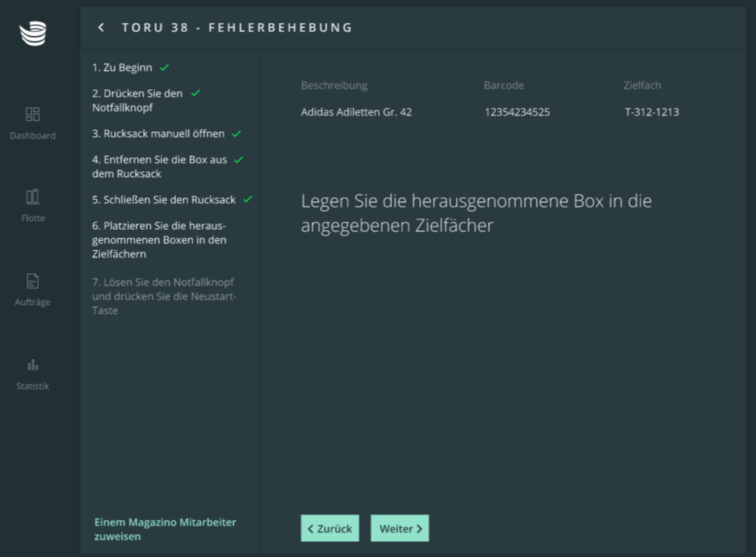This screenshot has height=557, width=756.
Task: Select step 1 Zu Beginn
Action: click(x=122, y=68)
